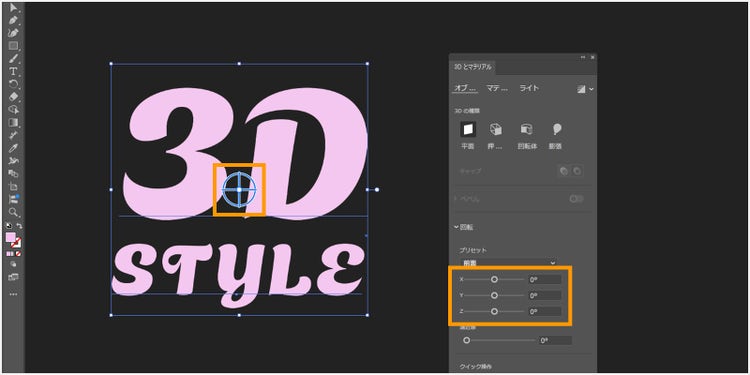The image size is (750, 375).
Task: Click the bottom-center bounding box handle
Action: coord(239,315)
